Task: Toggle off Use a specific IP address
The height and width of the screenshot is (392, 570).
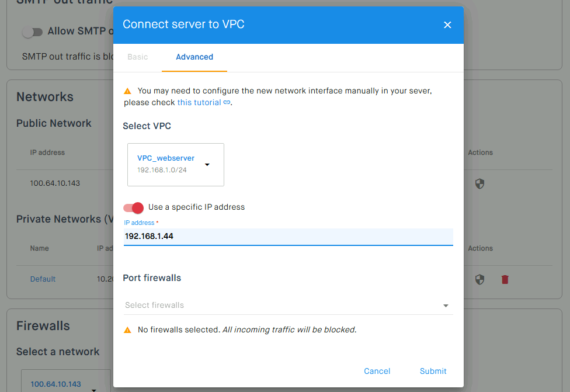Action: [133, 207]
